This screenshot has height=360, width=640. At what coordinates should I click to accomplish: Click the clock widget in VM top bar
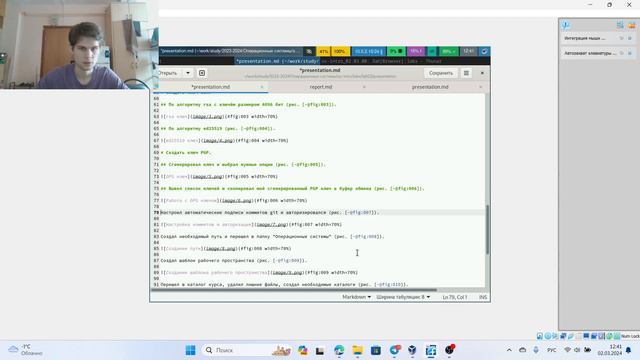469,51
